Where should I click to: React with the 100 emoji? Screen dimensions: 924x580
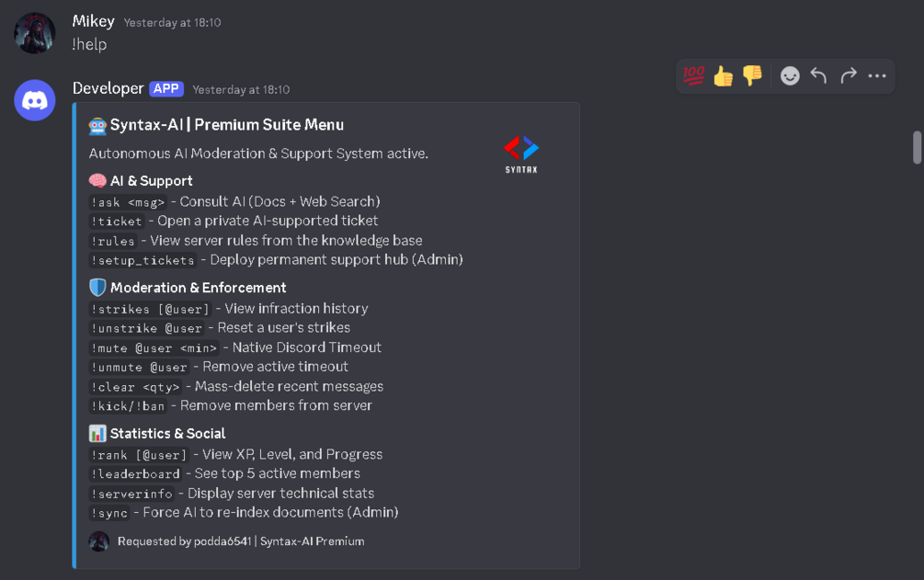[x=693, y=76]
